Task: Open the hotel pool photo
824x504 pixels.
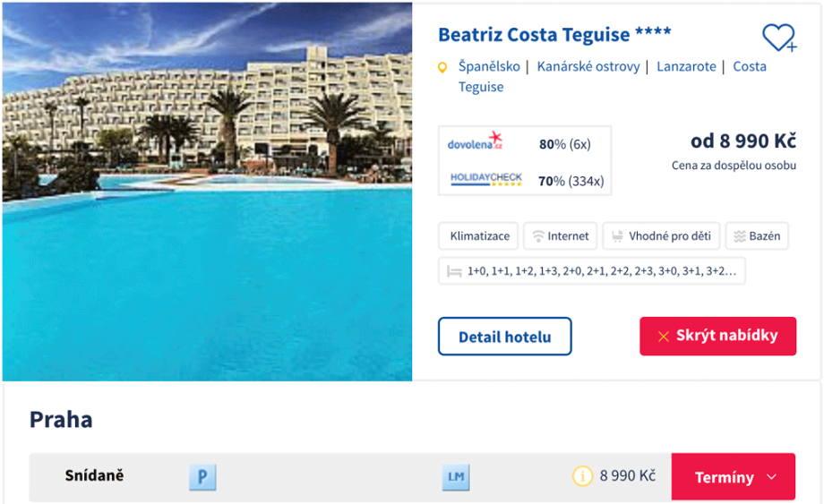Action: point(207,192)
